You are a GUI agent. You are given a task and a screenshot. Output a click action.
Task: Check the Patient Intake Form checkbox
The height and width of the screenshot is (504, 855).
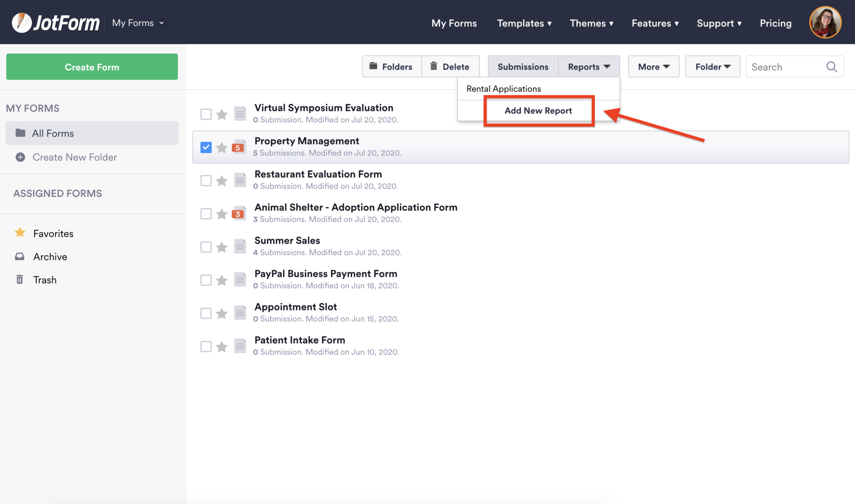pyautogui.click(x=206, y=346)
